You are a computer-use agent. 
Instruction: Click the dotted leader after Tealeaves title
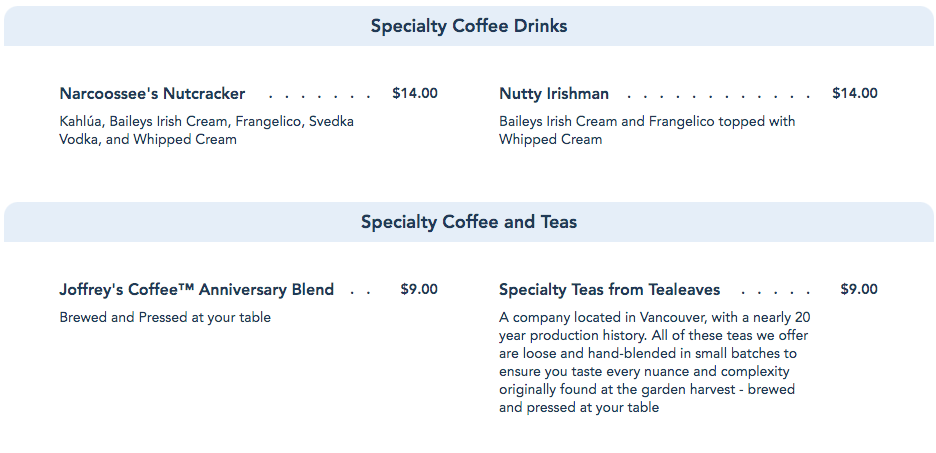click(x=776, y=292)
